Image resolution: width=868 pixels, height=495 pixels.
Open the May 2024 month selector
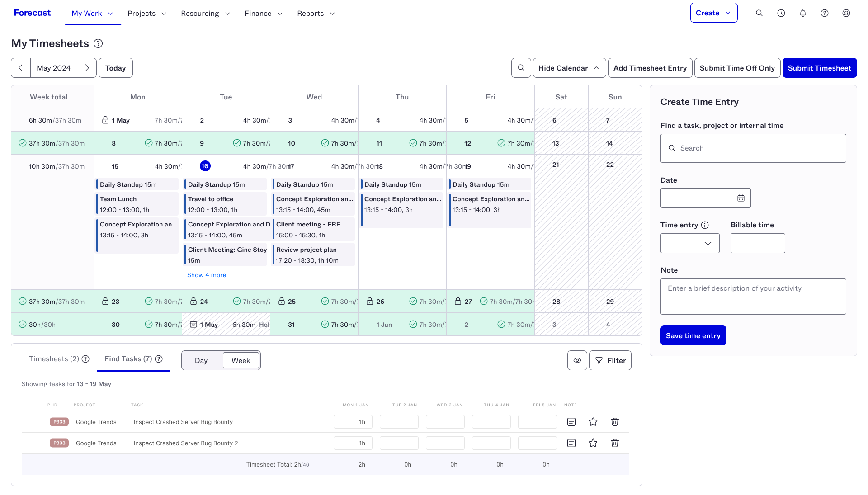54,68
